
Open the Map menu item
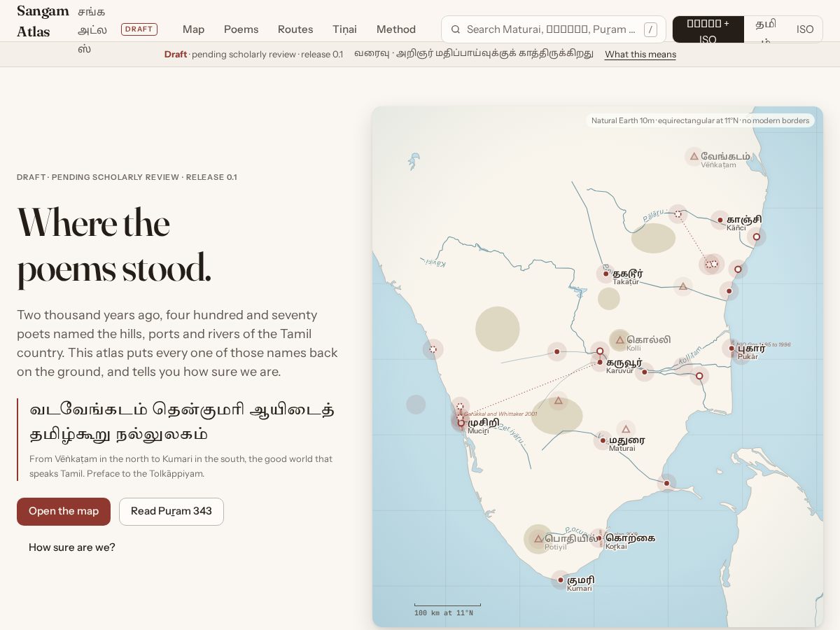tap(193, 29)
